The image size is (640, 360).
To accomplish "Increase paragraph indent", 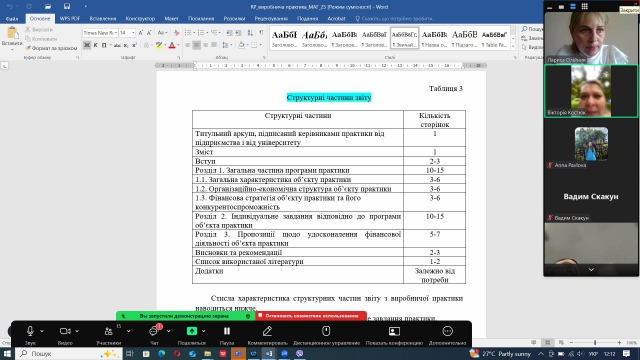I will [238, 33].
